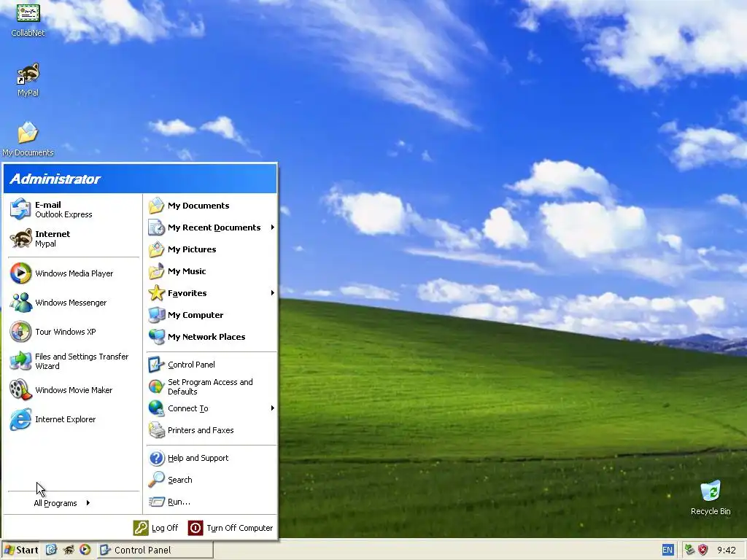Select the MyPal desktop shortcut
The width and height of the screenshot is (747, 560).
click(28, 79)
